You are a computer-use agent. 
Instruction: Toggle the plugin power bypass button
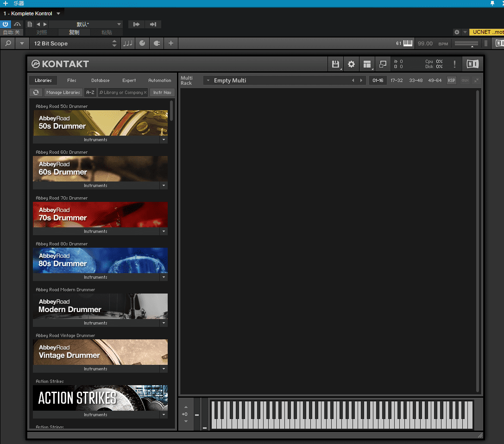tap(6, 24)
